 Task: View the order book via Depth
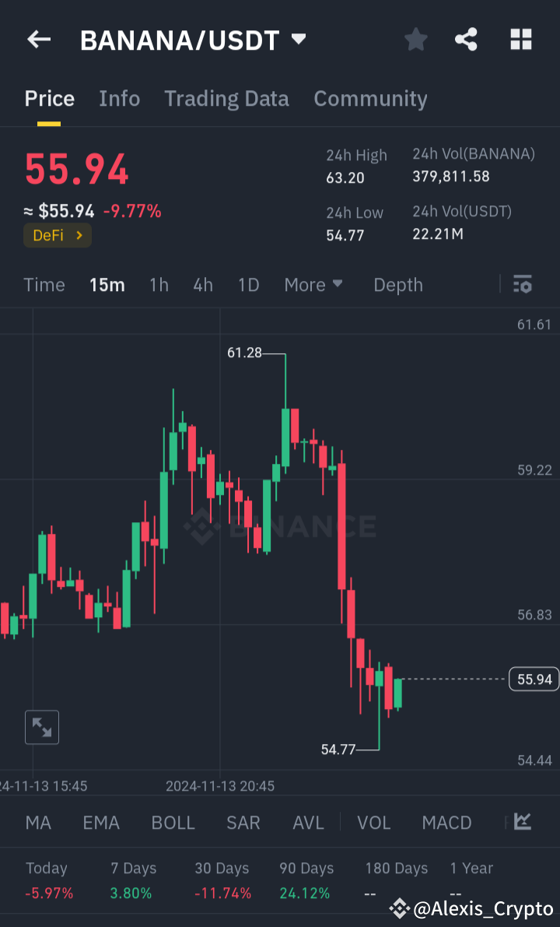click(x=397, y=285)
